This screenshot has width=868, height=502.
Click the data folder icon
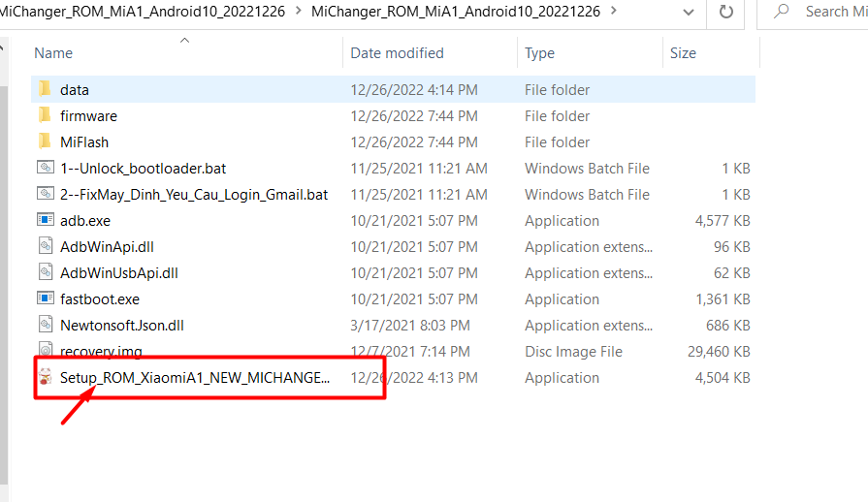point(45,89)
